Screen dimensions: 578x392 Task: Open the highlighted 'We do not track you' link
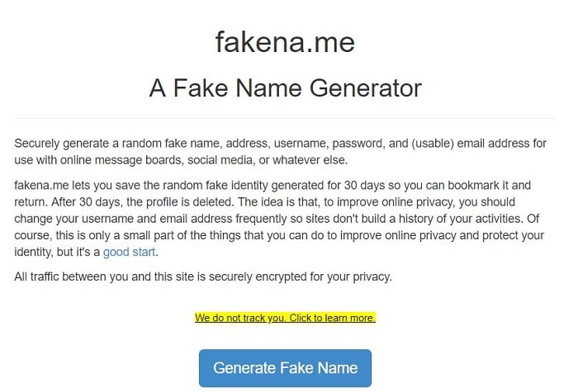click(x=285, y=317)
